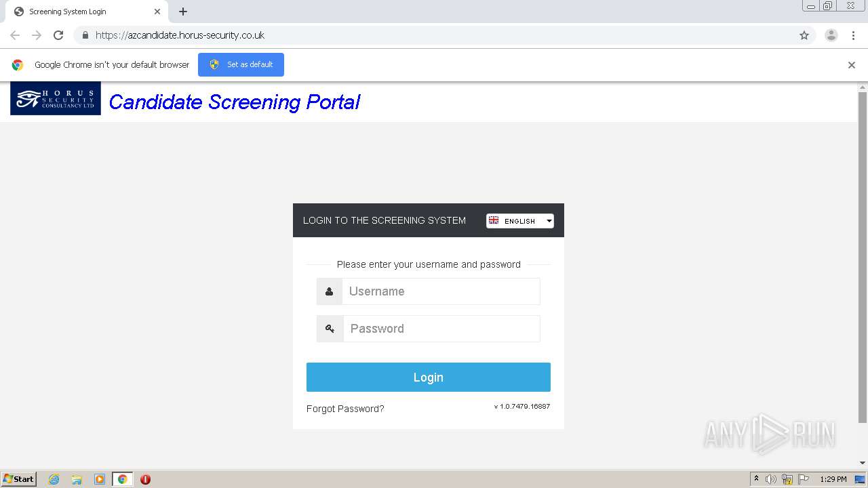Click "Google Chrome isn't your default browser" text
Image resolution: width=868 pixels, height=488 pixels.
click(112, 65)
